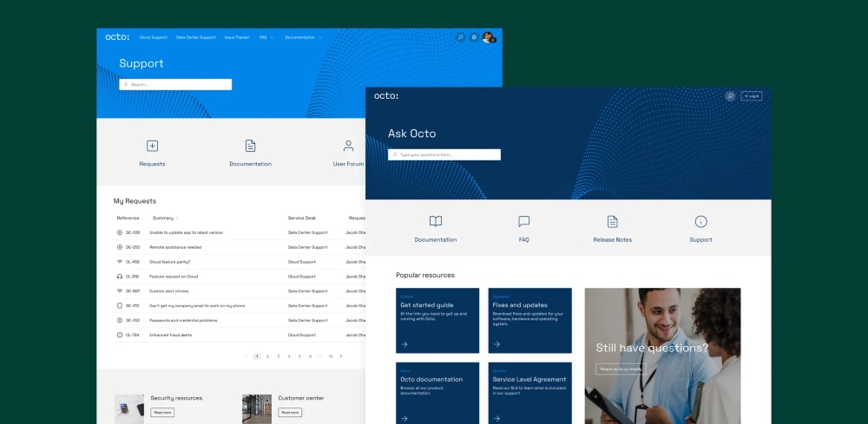Open the Service Level Agreement card

(x=529, y=393)
